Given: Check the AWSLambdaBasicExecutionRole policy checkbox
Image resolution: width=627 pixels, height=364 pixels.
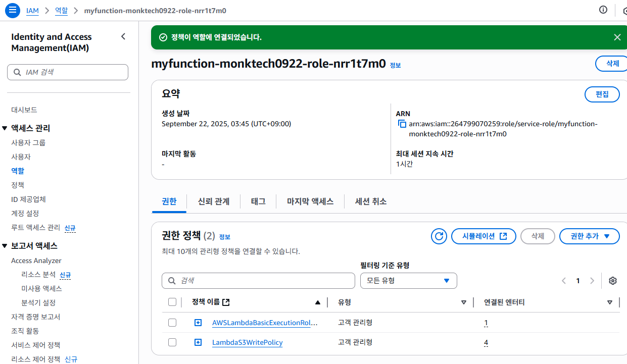Looking at the screenshot, I should [172, 323].
